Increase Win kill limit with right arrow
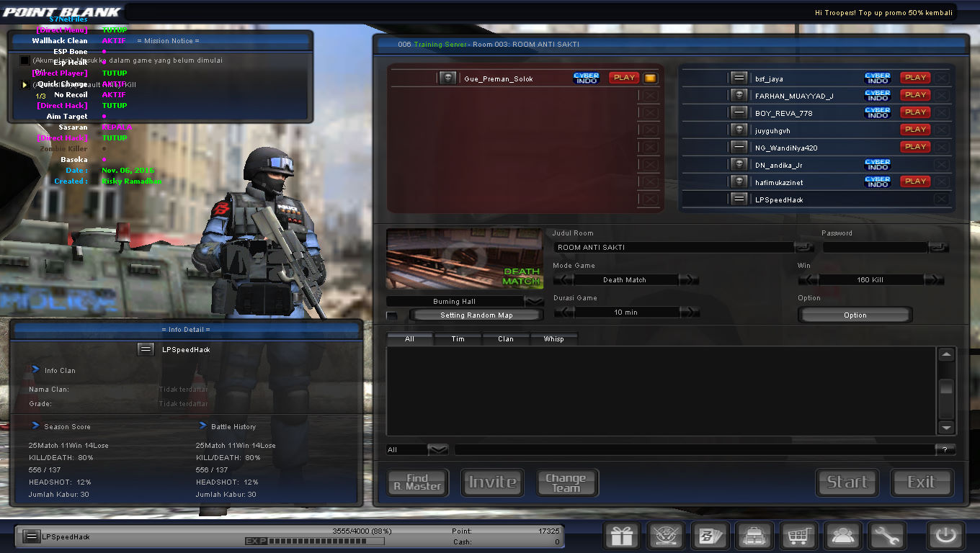This screenshot has width=980, height=553. coord(934,279)
